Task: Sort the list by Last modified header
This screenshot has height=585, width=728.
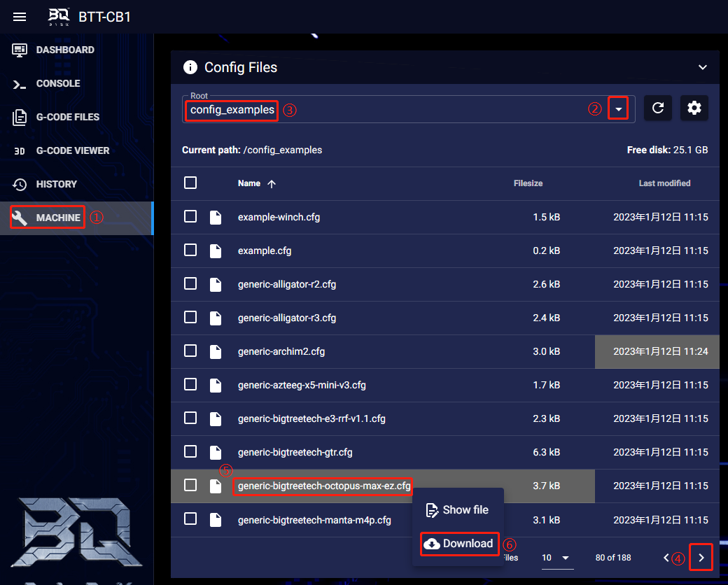Action: click(664, 183)
